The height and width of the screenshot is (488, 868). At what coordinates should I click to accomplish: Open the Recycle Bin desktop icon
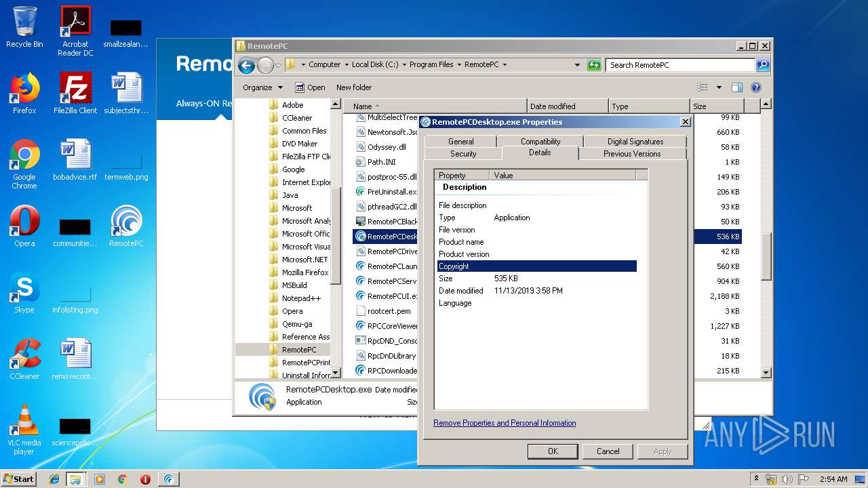[24, 27]
